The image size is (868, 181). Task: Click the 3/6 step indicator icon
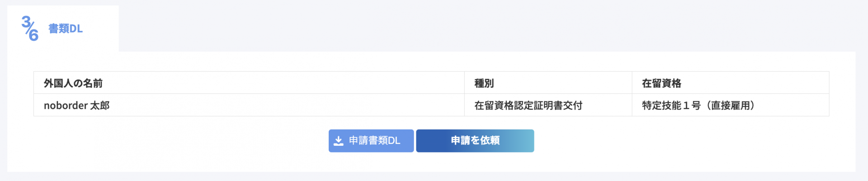[30, 28]
